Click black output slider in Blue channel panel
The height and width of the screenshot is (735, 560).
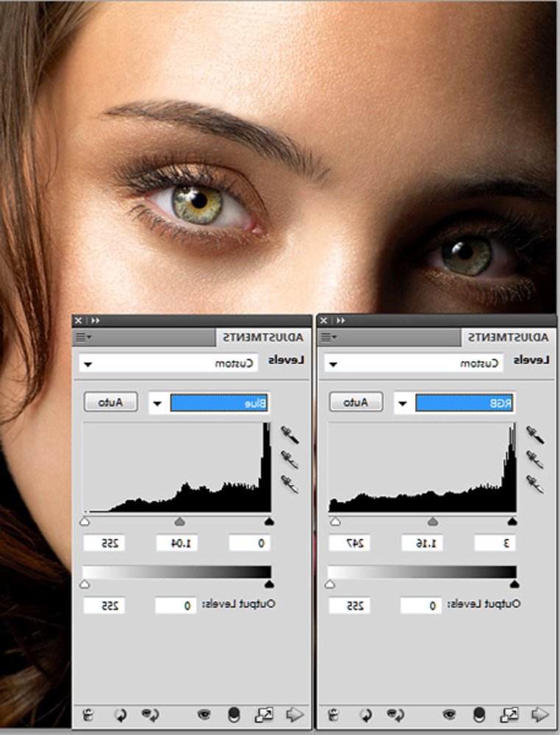pos(269,584)
